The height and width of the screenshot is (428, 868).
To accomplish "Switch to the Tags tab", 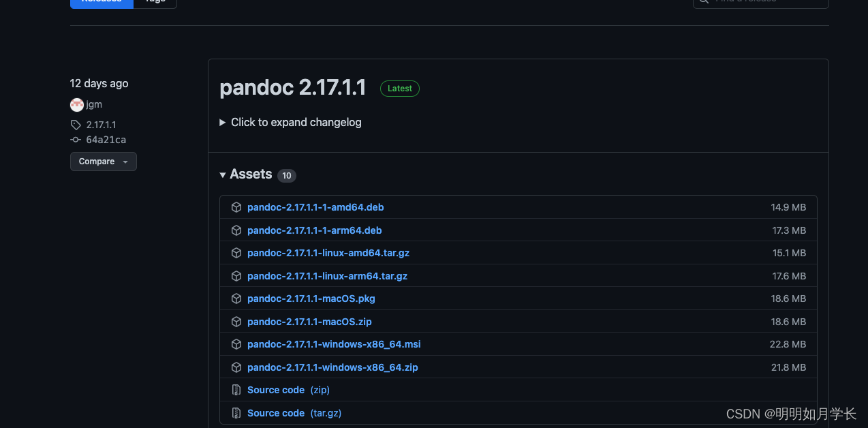I will 155,2.
